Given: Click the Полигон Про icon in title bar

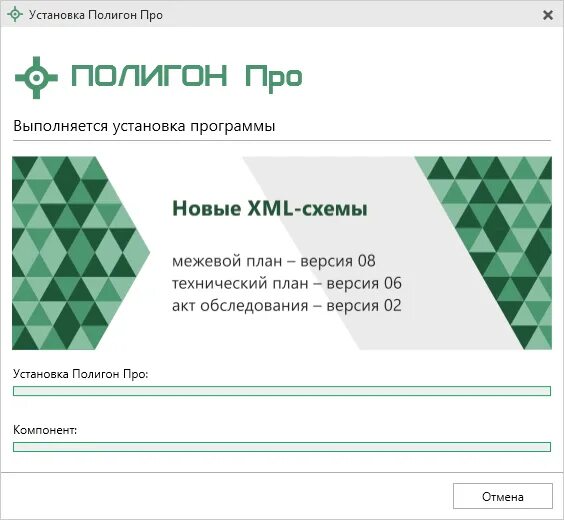Looking at the screenshot, I should coord(15,15).
